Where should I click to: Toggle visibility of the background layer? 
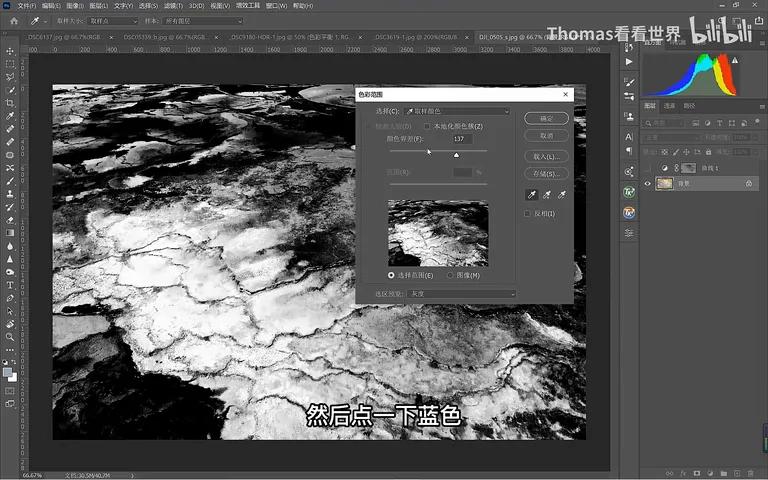648,184
